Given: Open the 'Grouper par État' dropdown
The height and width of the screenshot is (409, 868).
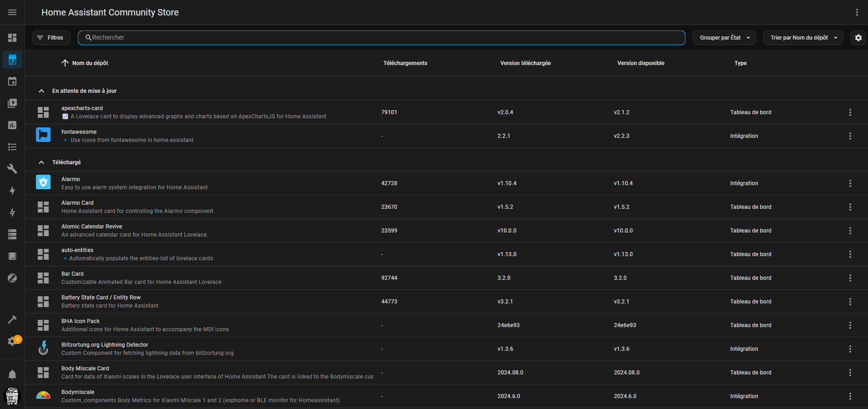Looking at the screenshot, I should [724, 38].
